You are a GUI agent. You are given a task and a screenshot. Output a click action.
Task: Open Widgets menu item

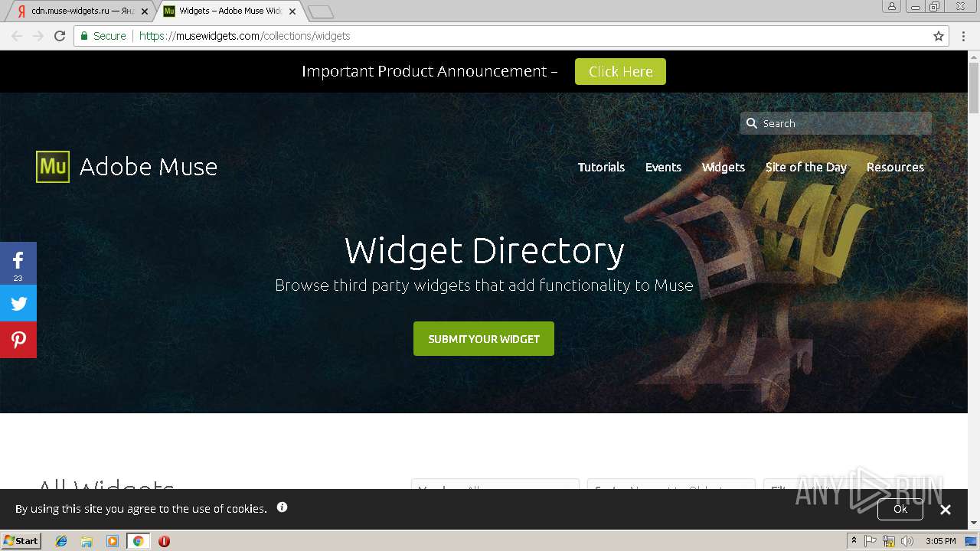coord(724,167)
